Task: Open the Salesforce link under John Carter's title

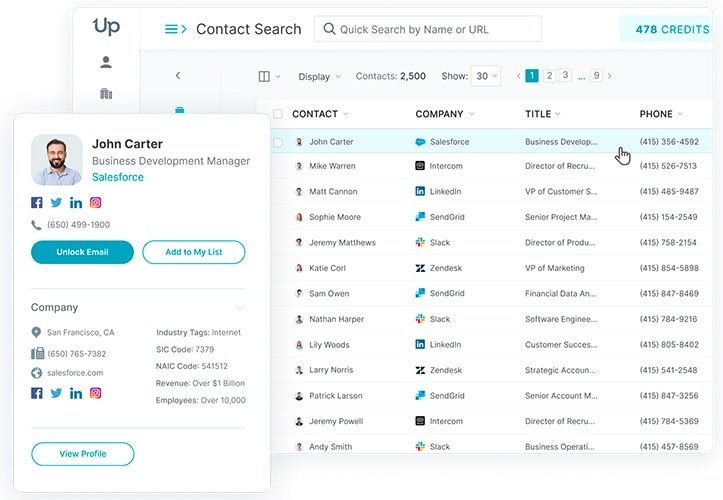Action: point(118,177)
